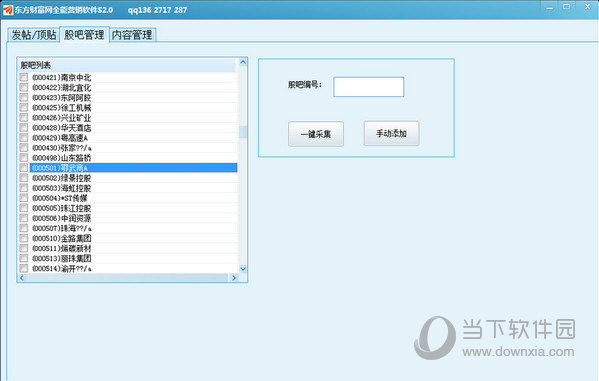Click the 股吧列表 column header
Image resolution: width=599 pixels, height=381 pixels.
point(127,65)
